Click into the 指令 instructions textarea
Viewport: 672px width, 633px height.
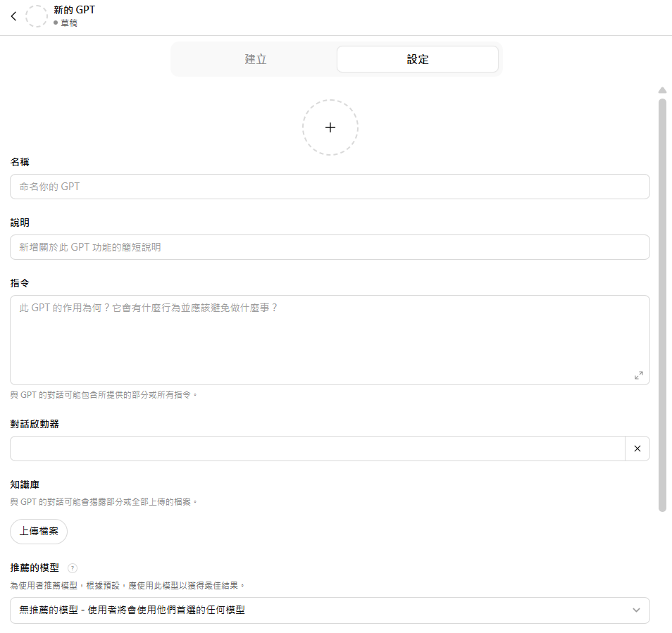[330, 339]
